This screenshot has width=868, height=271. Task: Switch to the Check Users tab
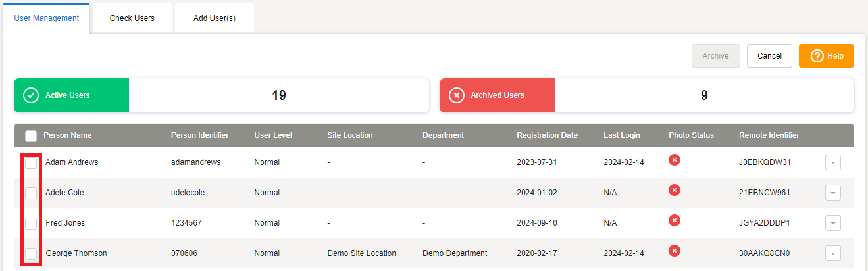(x=132, y=18)
